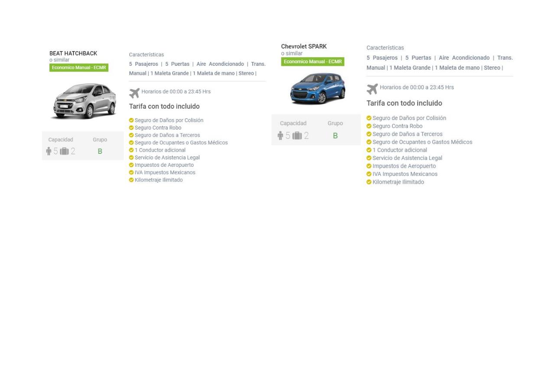
Task: Click the green Grupo B letter for BEAT HATCHBACK
Action: coord(100,151)
